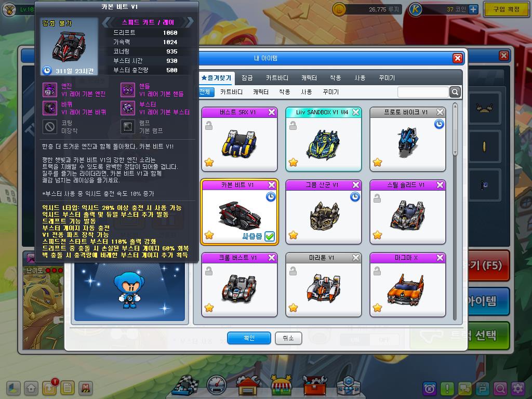
Task: Toggle lock icon on 크롬 버스트 V1
Action: pos(209,271)
